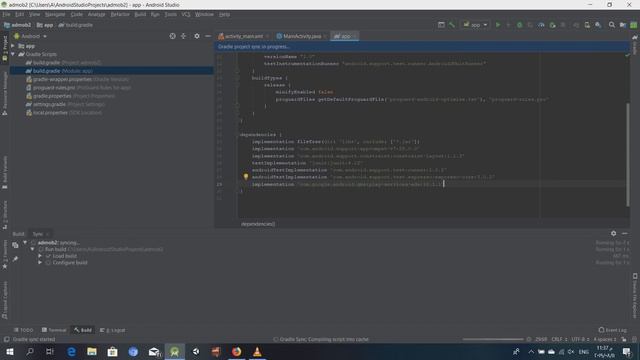Image resolution: width=640 pixels, height=360 pixels.
Task: Expand the Load build node
Action: (x=40, y=256)
